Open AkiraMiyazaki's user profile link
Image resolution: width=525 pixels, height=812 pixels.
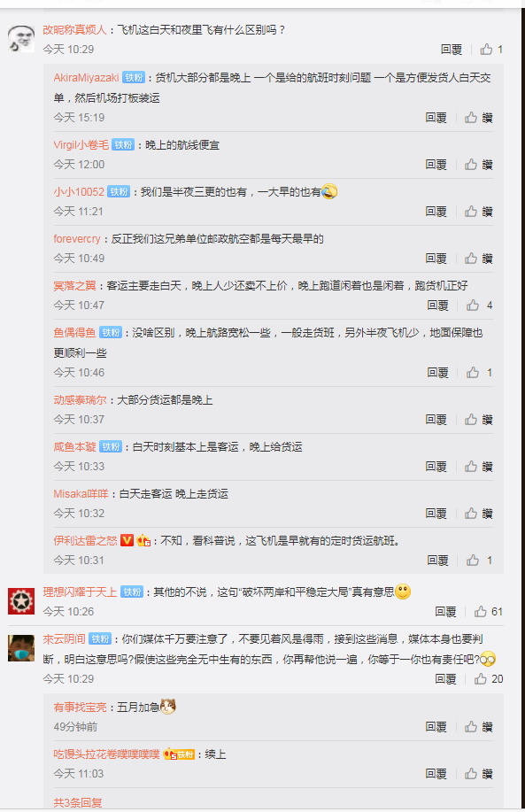point(87,78)
